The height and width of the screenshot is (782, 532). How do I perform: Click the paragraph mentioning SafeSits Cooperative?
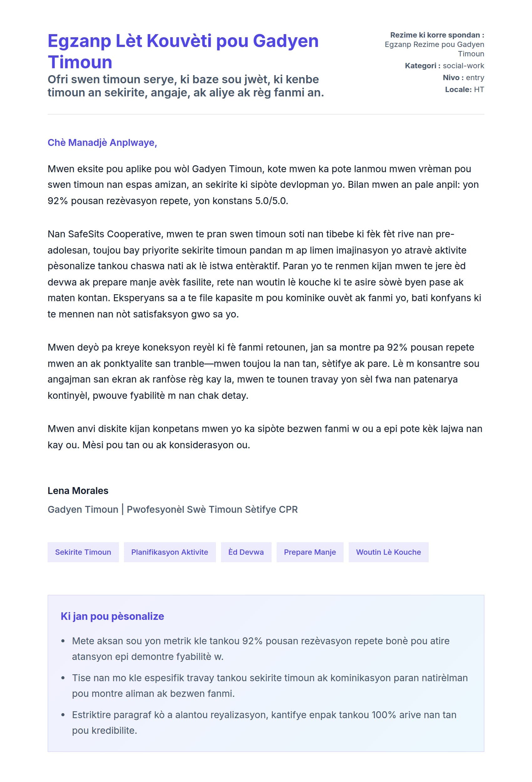(264, 274)
